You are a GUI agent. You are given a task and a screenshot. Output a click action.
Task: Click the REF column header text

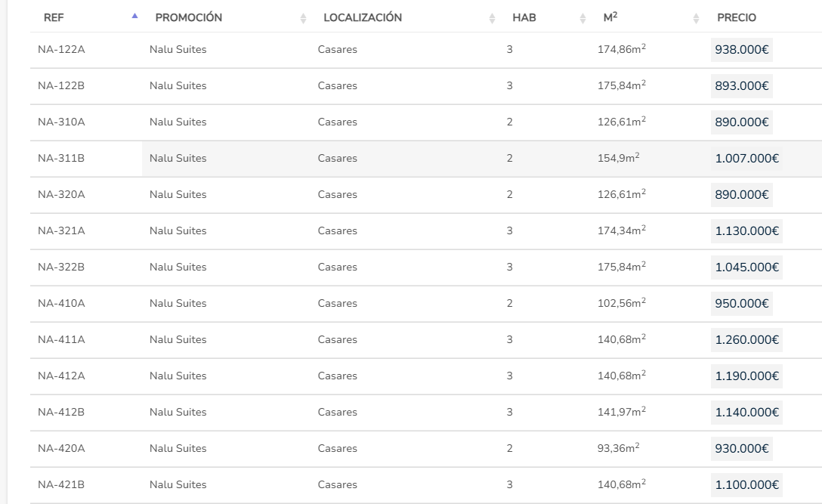pyautogui.click(x=54, y=18)
